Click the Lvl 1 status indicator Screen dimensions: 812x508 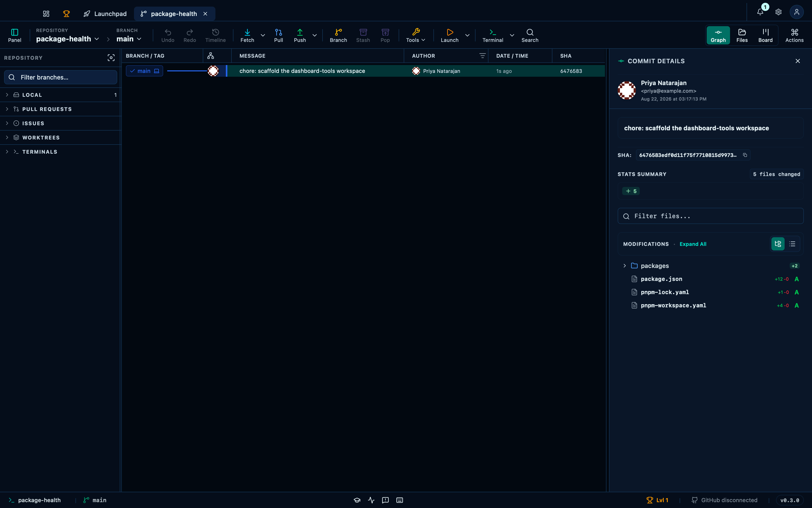[x=657, y=500]
